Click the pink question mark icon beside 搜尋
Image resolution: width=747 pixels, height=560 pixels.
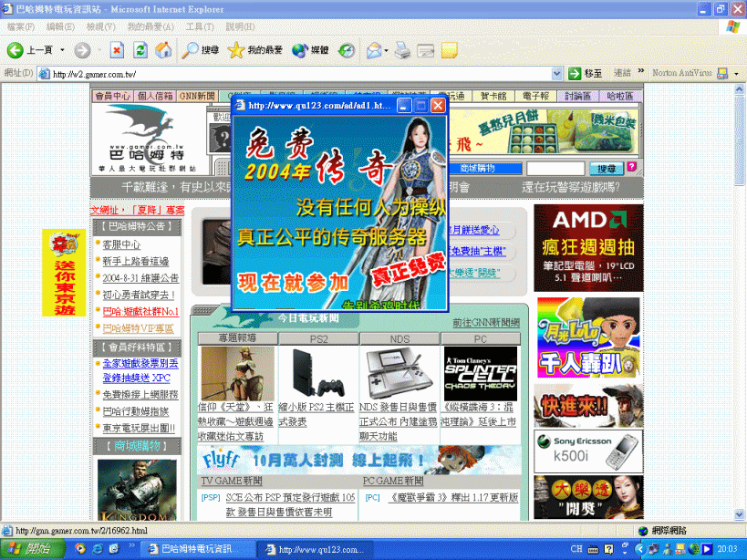(x=632, y=166)
